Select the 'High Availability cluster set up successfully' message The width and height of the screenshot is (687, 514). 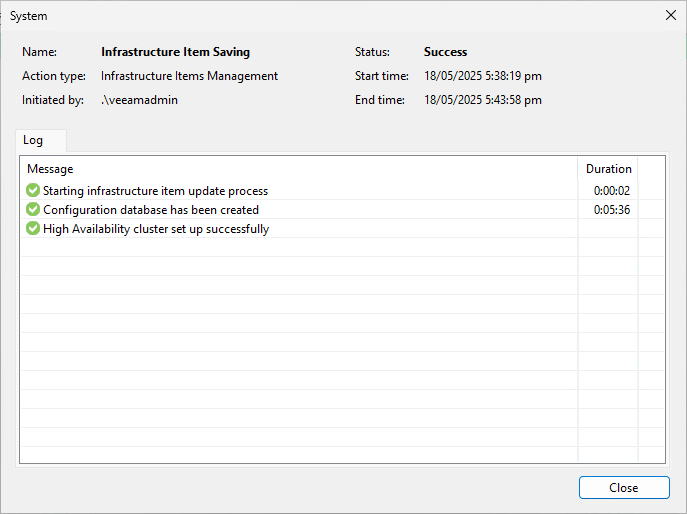tap(156, 229)
